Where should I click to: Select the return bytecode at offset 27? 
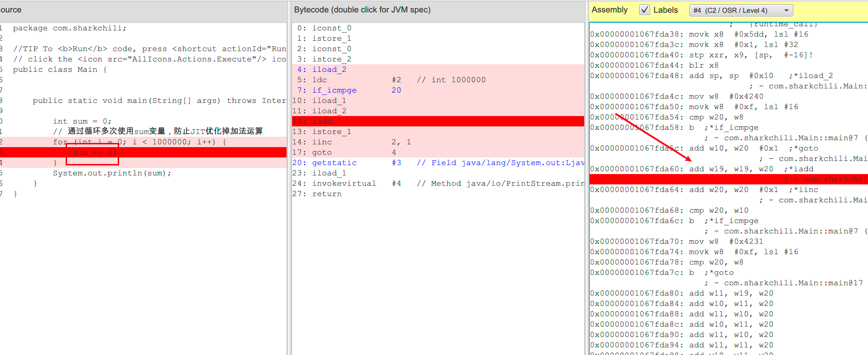327,194
